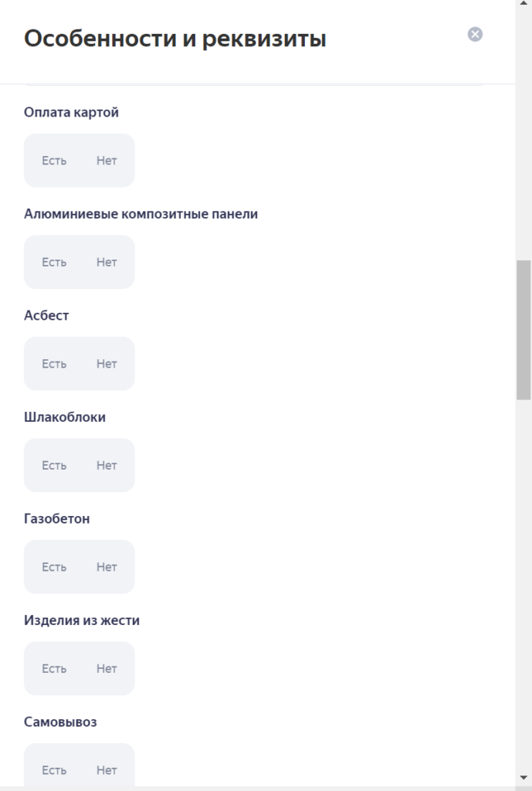
Task: Choose Есть for Алюминиевые композитные панели
Action: click(54, 263)
